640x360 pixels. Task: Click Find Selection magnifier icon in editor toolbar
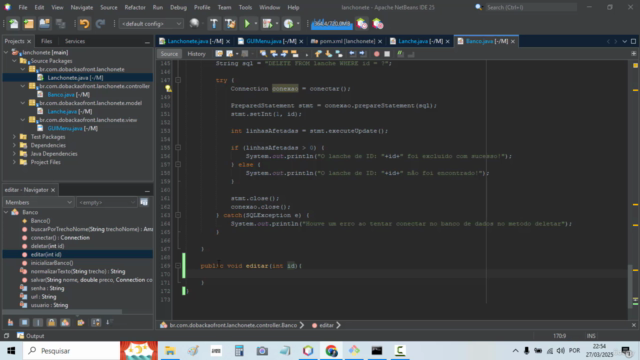click(x=263, y=54)
